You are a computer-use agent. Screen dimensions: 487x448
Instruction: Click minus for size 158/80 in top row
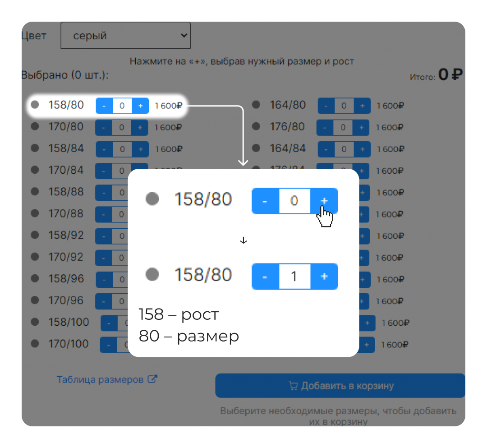[x=104, y=106]
